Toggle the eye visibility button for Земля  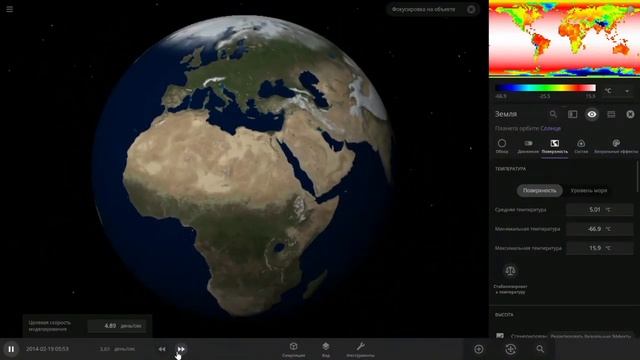pos(592,114)
